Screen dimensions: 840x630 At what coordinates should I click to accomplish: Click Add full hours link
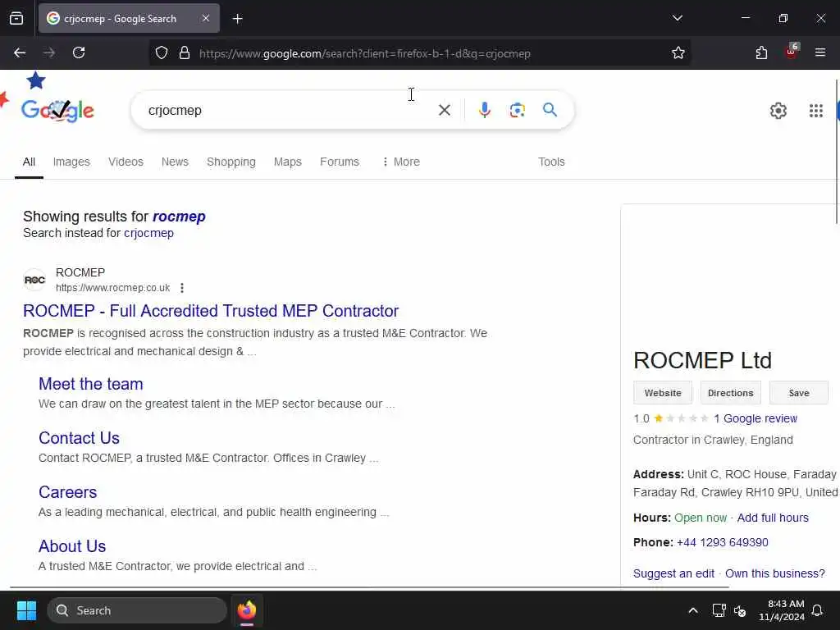pos(773,518)
